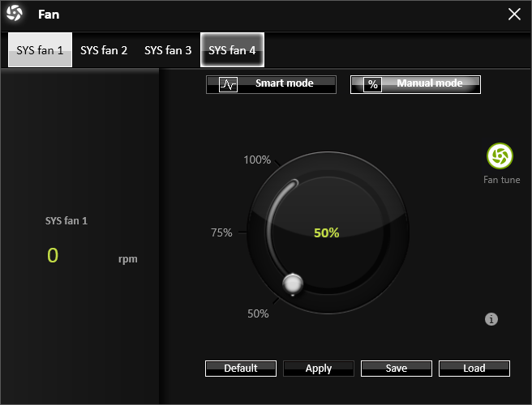Click the 75% mark on the dial
Screen dimensions: 532x405
pos(221,232)
